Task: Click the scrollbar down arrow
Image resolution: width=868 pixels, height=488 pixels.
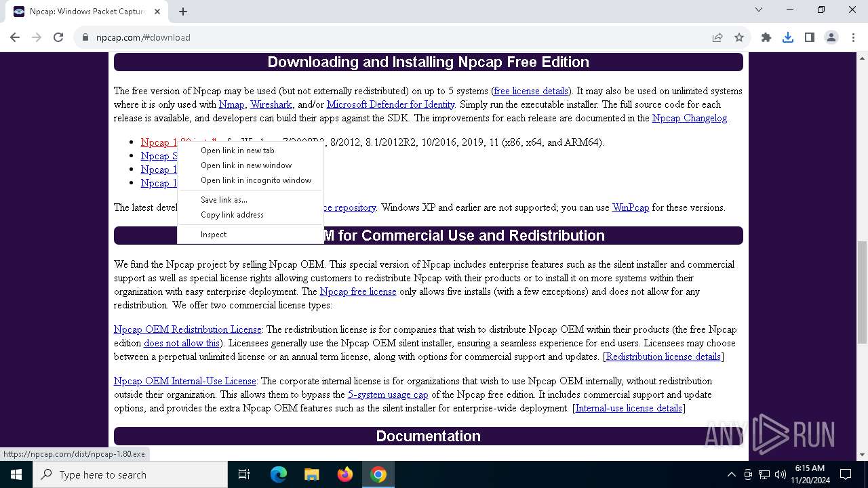Action: coord(862,455)
